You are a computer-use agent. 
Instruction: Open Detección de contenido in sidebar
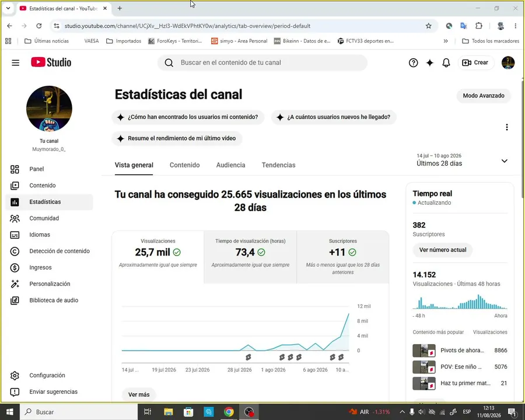49,251
